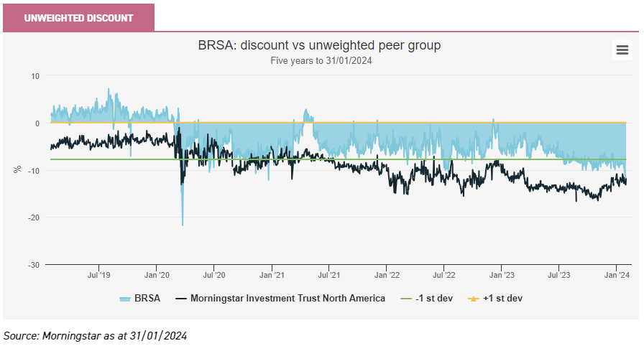The width and height of the screenshot is (644, 346).
Task: Click the % y-axis title
Action: click(17, 170)
